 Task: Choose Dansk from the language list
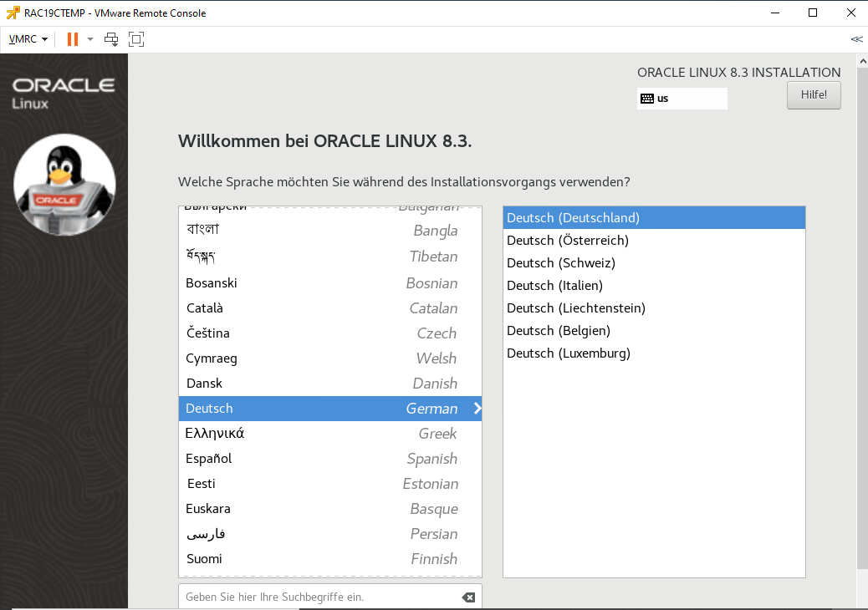204,384
